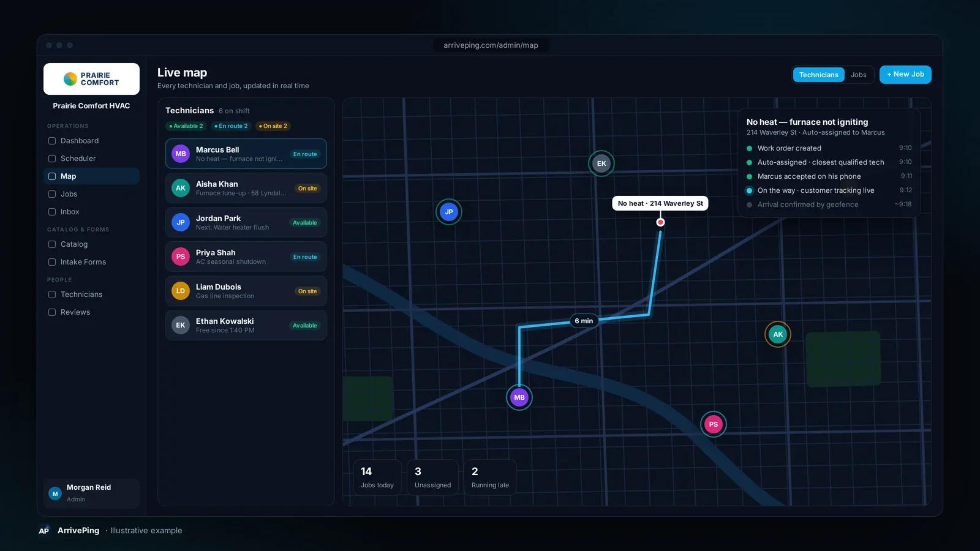
Task: Click the Inbox sidebar icon
Action: pyautogui.click(x=52, y=212)
